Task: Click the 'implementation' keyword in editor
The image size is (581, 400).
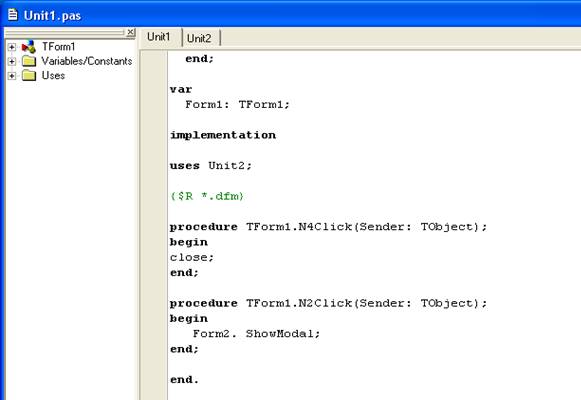Action: coord(223,135)
